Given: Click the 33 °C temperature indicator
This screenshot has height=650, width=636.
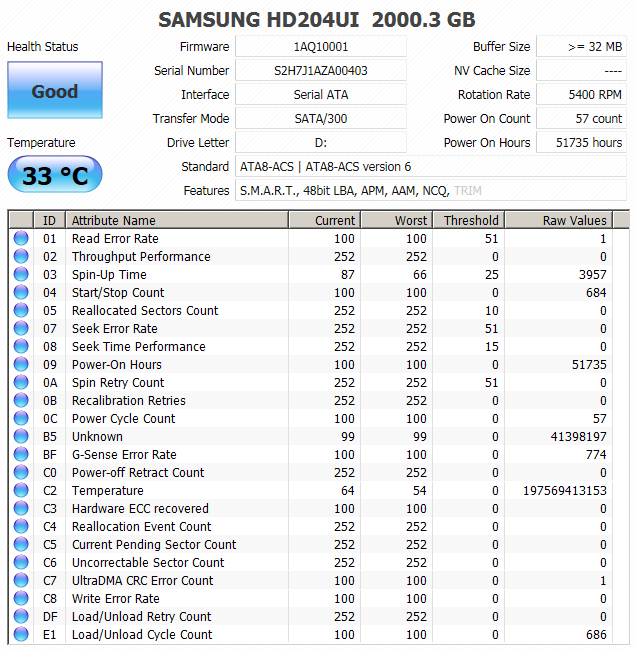Looking at the screenshot, I should [55, 174].
